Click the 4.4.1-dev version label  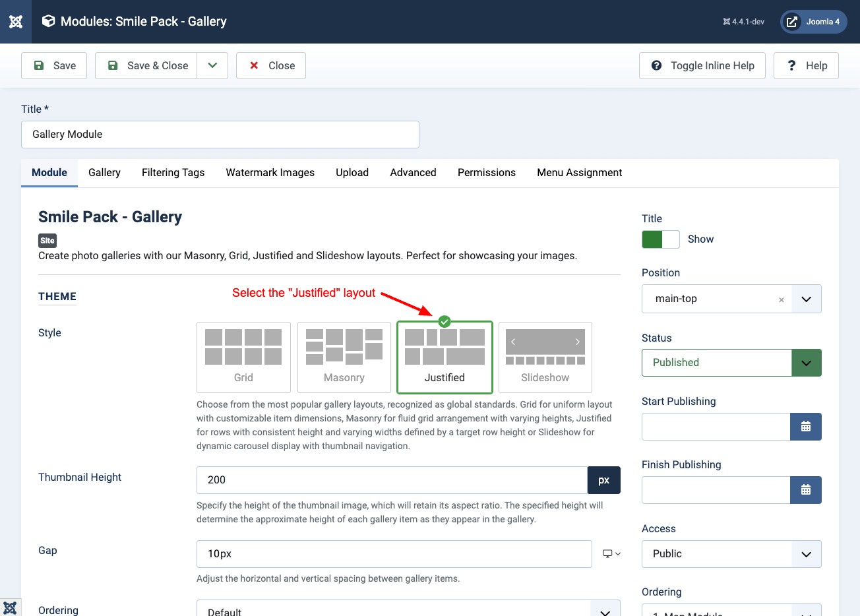(744, 22)
